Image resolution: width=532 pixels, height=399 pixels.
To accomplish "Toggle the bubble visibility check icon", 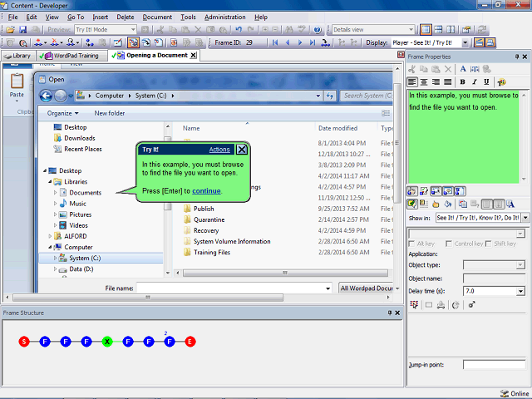I will (x=412, y=204).
